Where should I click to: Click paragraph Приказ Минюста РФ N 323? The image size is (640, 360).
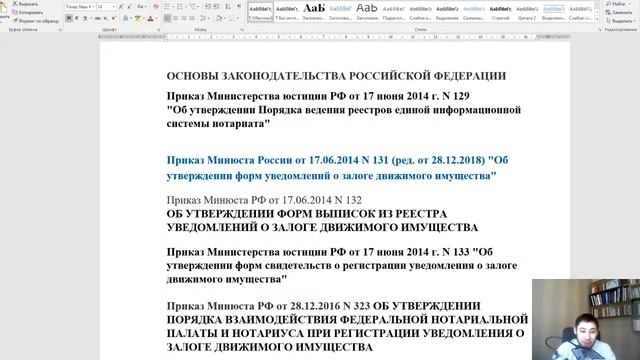(x=347, y=327)
